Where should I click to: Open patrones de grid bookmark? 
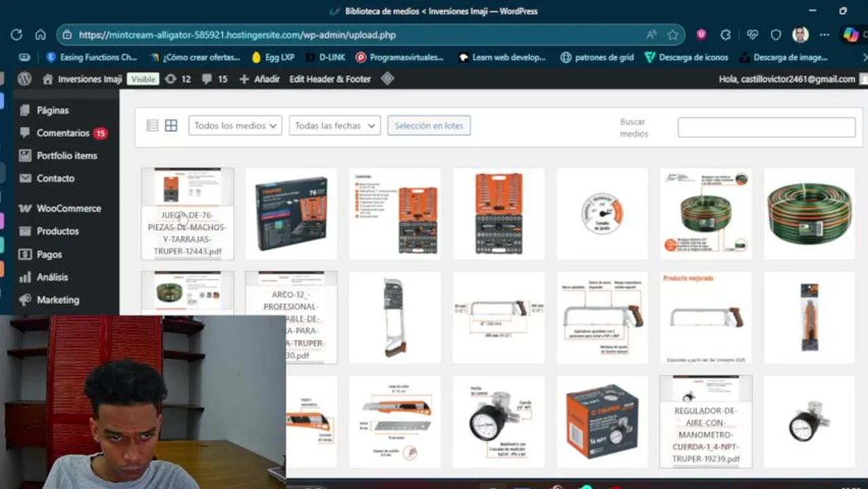tap(597, 57)
